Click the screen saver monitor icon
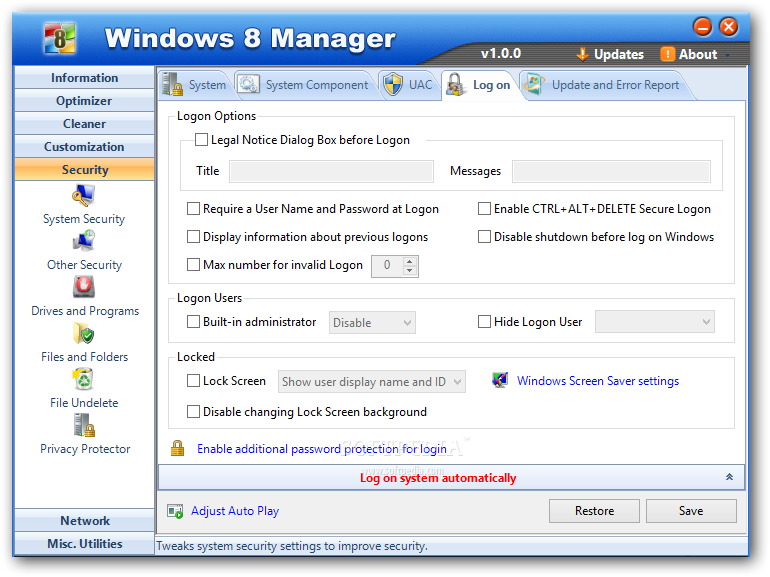The image size is (770, 577). point(500,380)
